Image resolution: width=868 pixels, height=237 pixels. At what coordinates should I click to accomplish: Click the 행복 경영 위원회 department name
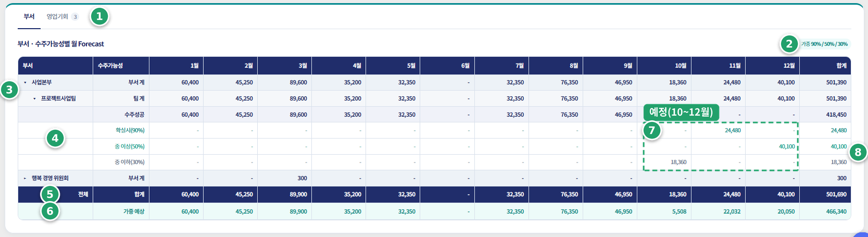tap(50, 178)
